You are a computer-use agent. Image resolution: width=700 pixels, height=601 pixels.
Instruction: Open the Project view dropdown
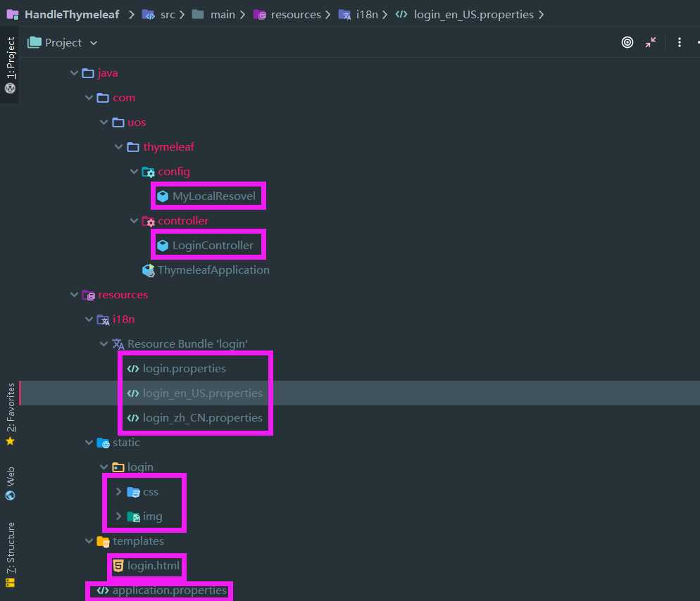[x=63, y=43]
